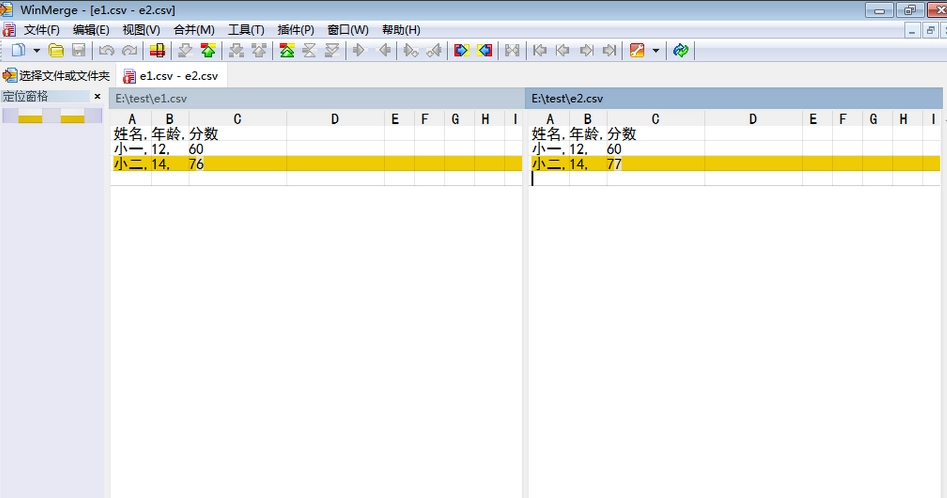Switch to the 选择文件或文件夹 tab

click(x=57, y=75)
